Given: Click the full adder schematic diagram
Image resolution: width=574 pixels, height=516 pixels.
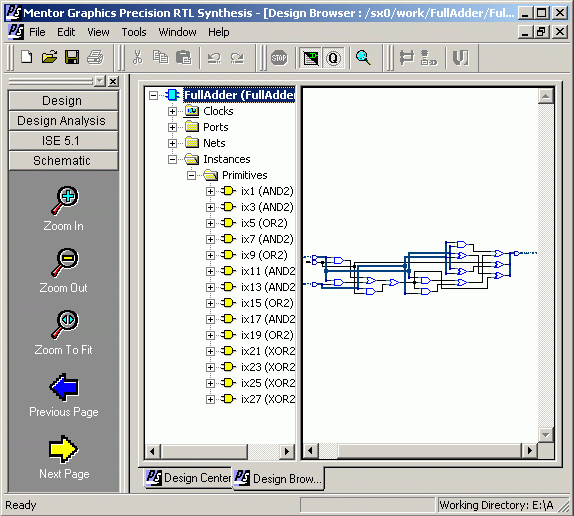Looking at the screenshot, I should click(420, 268).
